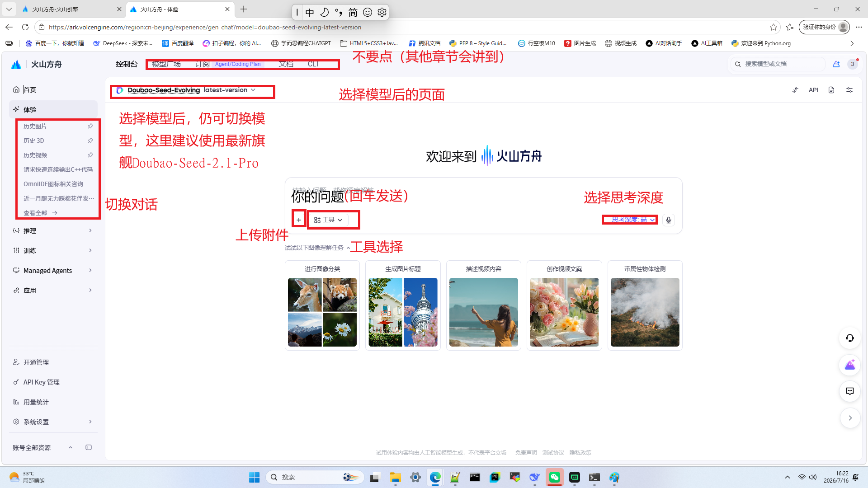Screen dimensions: 868x488
Task: Select the 进行图像分类 example card
Action: tap(322, 305)
